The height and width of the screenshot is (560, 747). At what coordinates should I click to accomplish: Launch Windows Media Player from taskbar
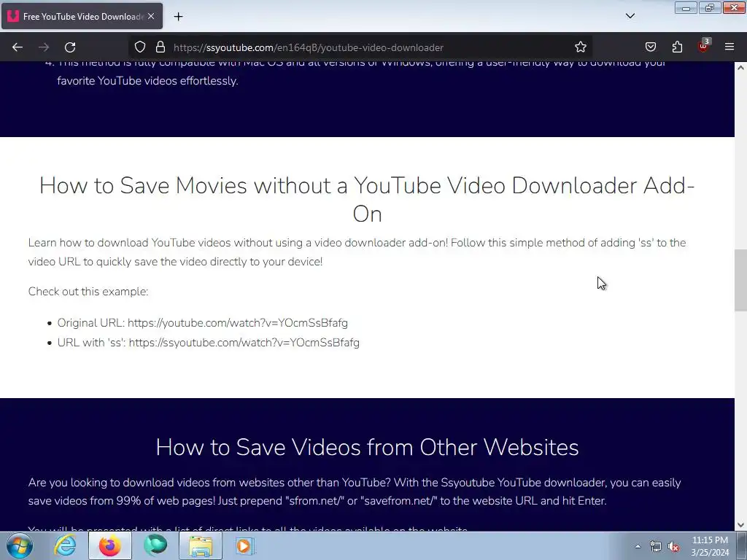click(x=245, y=545)
